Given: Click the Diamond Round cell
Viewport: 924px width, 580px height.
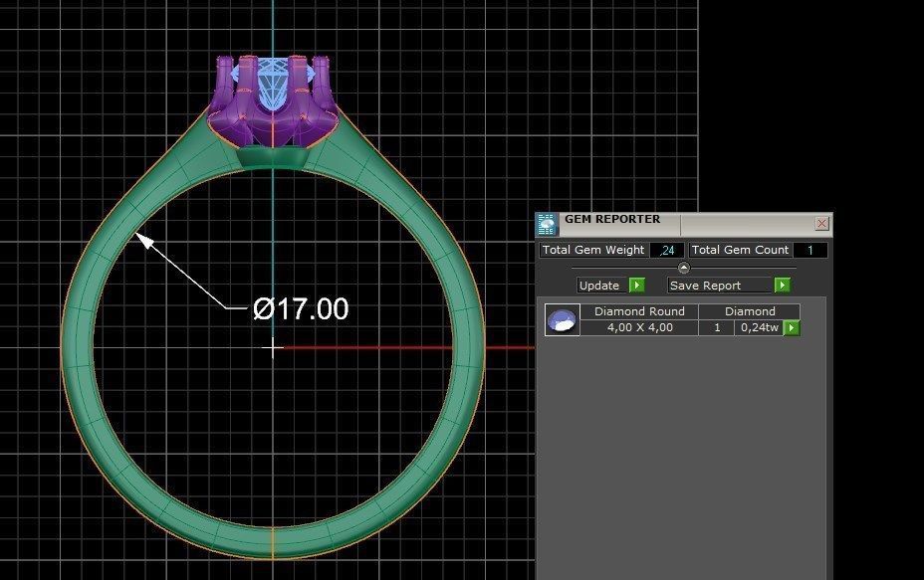Looking at the screenshot, I should click(x=639, y=311).
